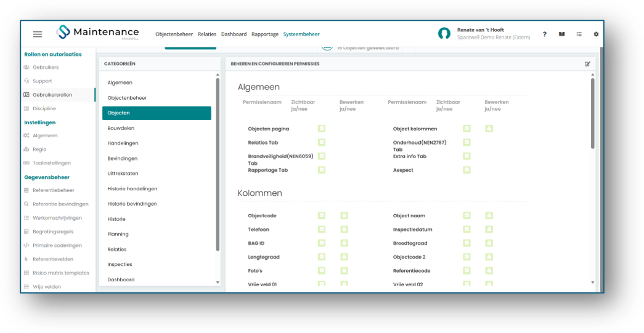This screenshot has height=333, width=644.
Task: Toggle edit lock for Objectcode
Action: (344, 215)
